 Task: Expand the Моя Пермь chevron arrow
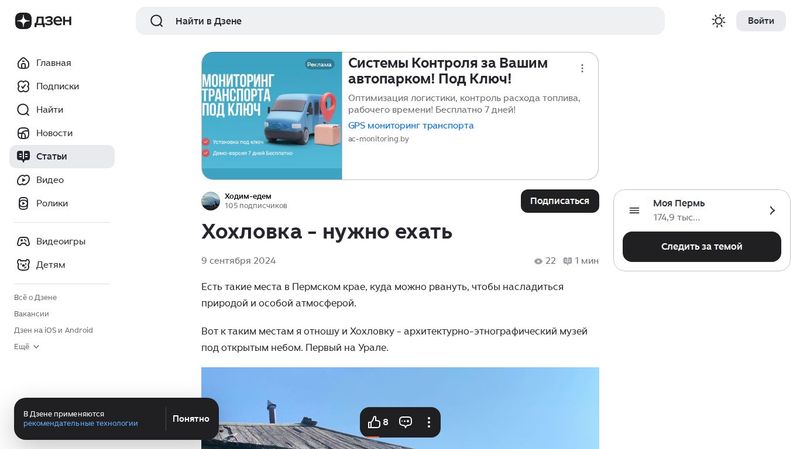pyautogui.click(x=772, y=210)
